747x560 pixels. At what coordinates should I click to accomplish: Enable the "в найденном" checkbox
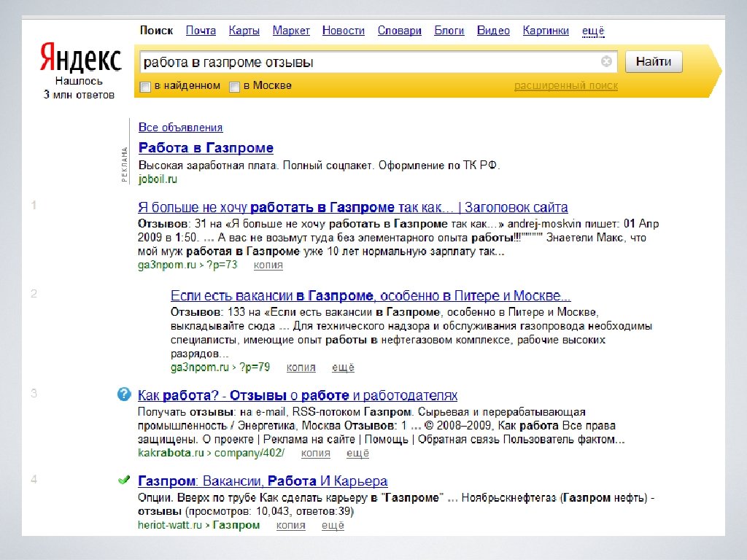click(x=145, y=87)
